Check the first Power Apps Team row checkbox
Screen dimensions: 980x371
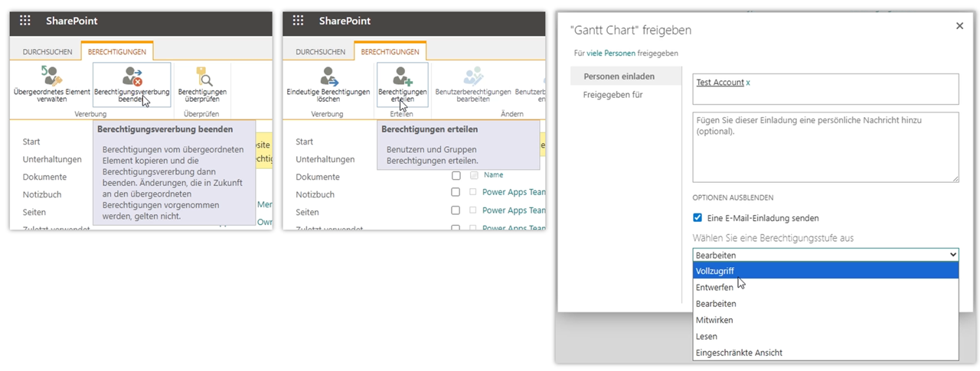[456, 192]
